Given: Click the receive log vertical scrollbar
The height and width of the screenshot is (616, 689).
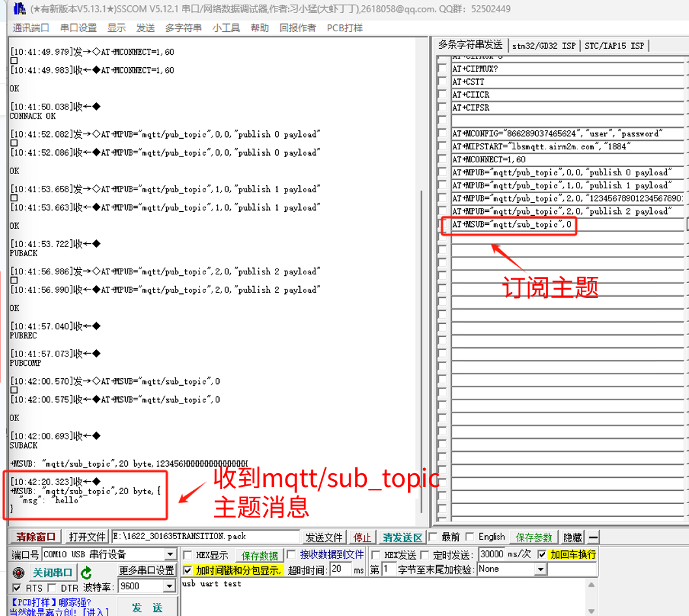Looking at the screenshot, I should pyautogui.click(x=422, y=351).
